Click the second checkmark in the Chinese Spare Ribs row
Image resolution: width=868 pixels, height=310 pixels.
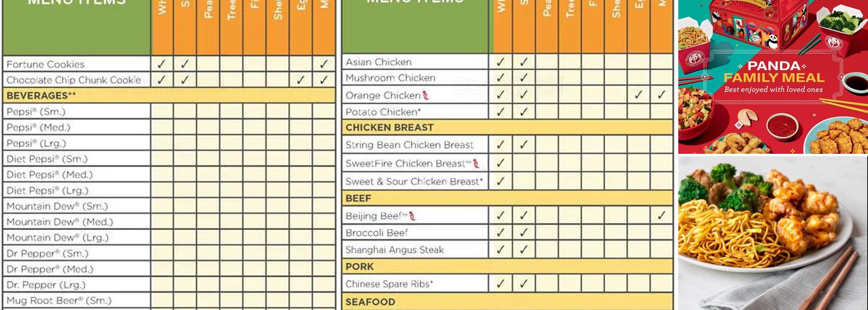524,284
